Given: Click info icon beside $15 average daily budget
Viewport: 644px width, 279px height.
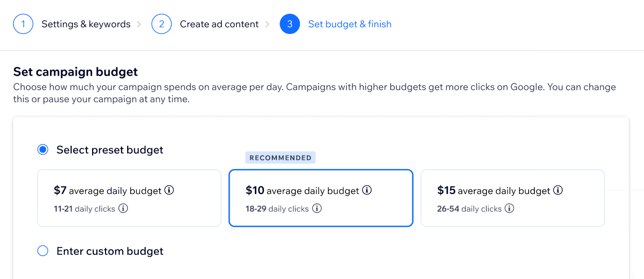Looking at the screenshot, I should coord(558,190).
